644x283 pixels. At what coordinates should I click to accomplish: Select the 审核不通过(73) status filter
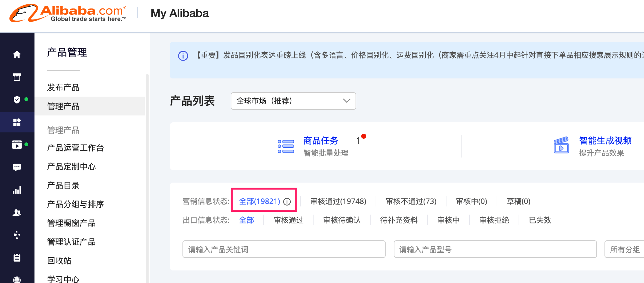tap(411, 201)
